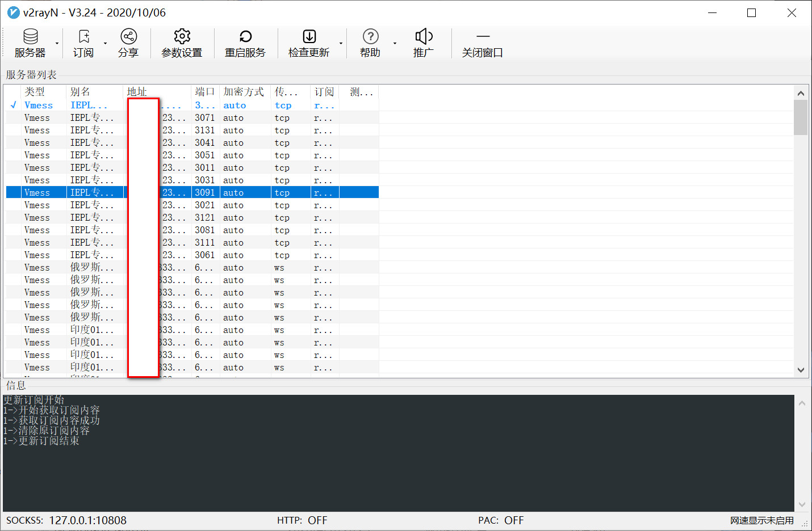
Task: Minimize the v2rayN window
Action: [712, 12]
